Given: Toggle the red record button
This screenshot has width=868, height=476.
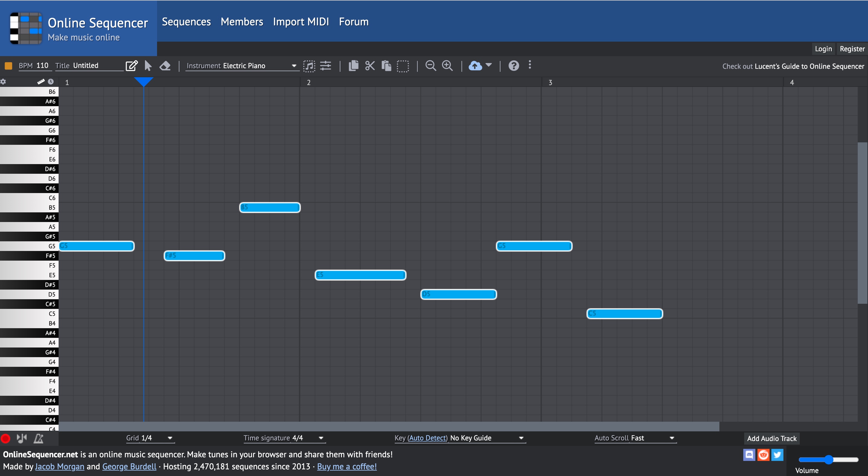Looking at the screenshot, I should pyautogui.click(x=6, y=438).
